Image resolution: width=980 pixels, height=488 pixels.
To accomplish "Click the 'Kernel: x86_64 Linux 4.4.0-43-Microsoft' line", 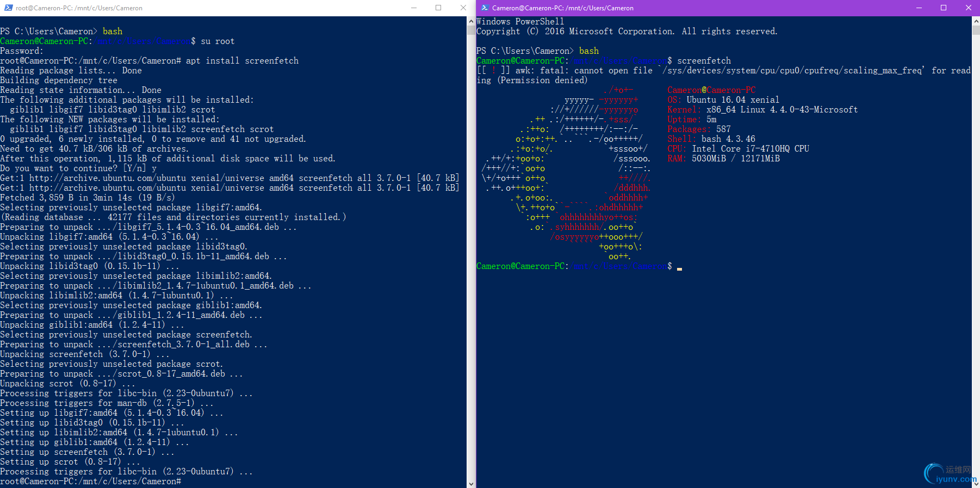I will tap(762, 110).
